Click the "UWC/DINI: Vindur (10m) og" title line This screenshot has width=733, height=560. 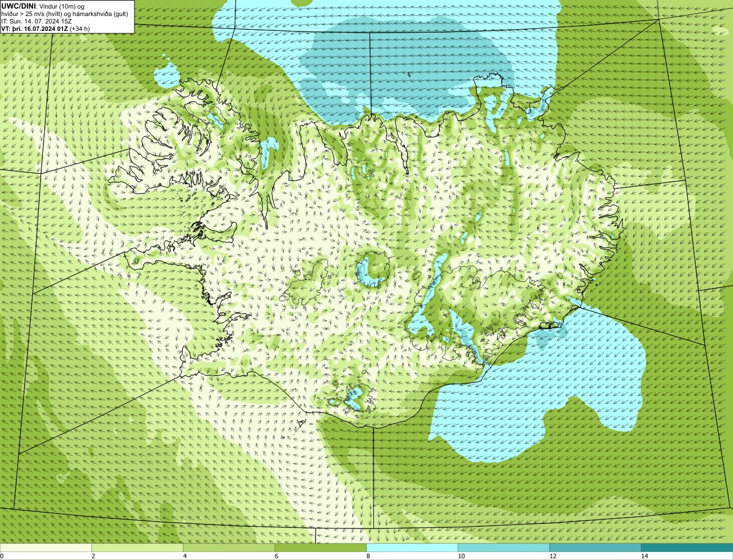pos(43,6)
